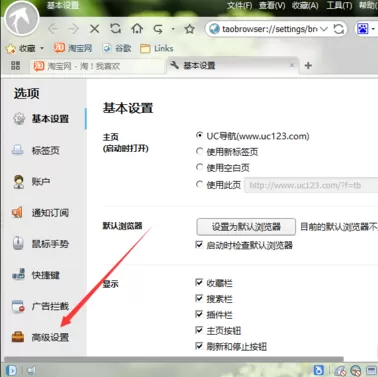Expand the undo closed tab dropdown arrow
Viewport: 378px width, 377px height.
click(173, 29)
